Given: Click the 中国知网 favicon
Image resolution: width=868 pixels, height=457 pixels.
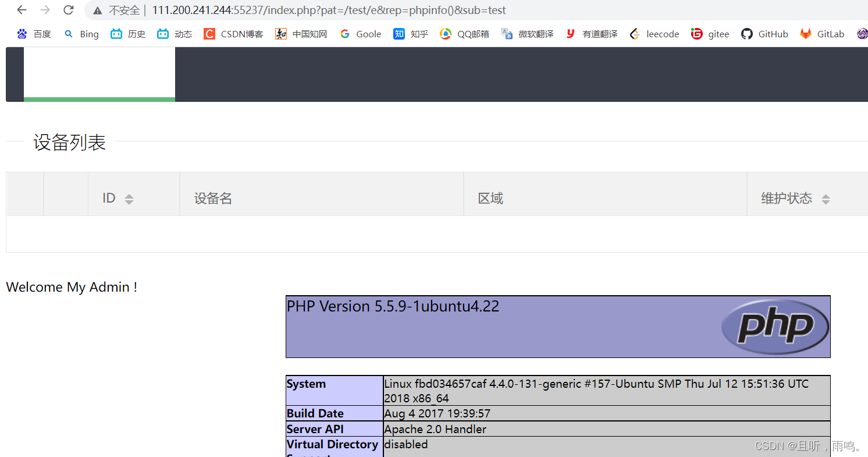Looking at the screenshot, I should [281, 34].
